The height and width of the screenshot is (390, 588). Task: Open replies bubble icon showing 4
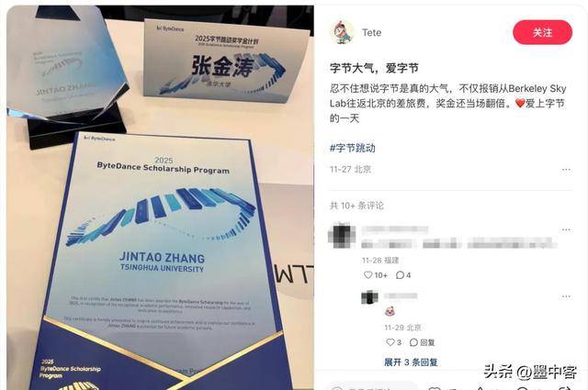[401, 275]
